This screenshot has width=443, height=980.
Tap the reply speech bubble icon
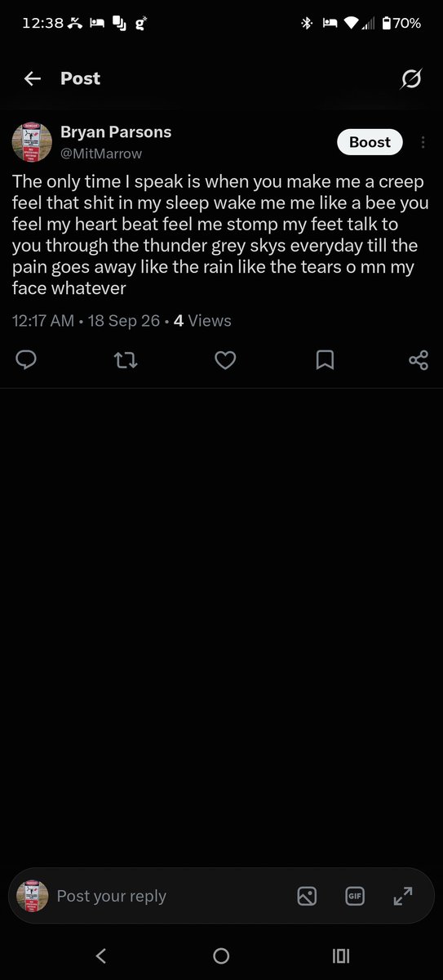point(26,359)
